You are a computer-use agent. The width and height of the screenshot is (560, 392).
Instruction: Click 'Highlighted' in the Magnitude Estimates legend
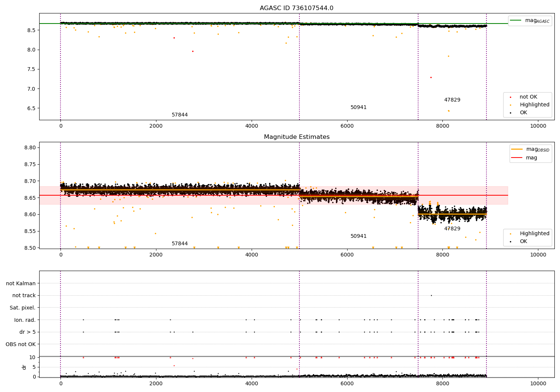point(534,234)
